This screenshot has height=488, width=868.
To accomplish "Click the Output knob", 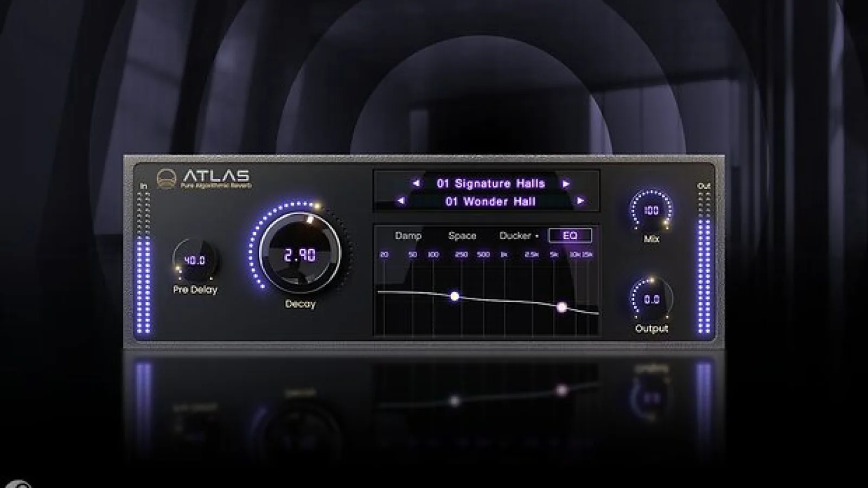I will click(651, 299).
